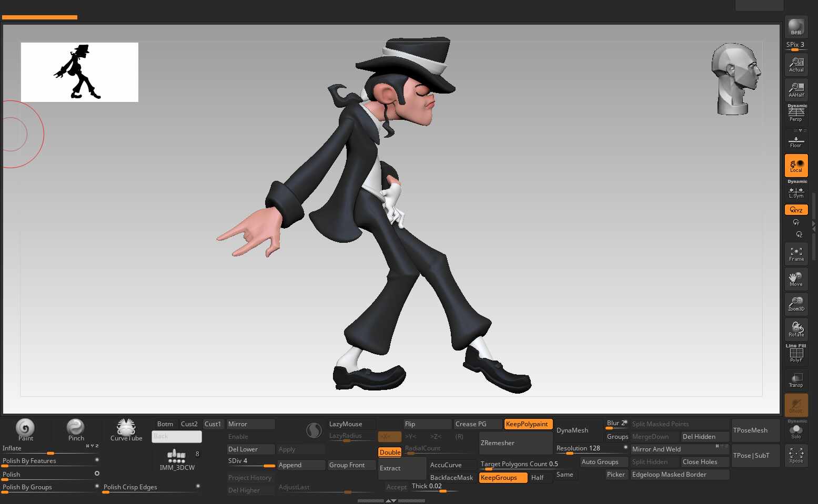The image size is (818, 504).
Task: Turn off KeepPolypaint option
Action: [528, 424]
